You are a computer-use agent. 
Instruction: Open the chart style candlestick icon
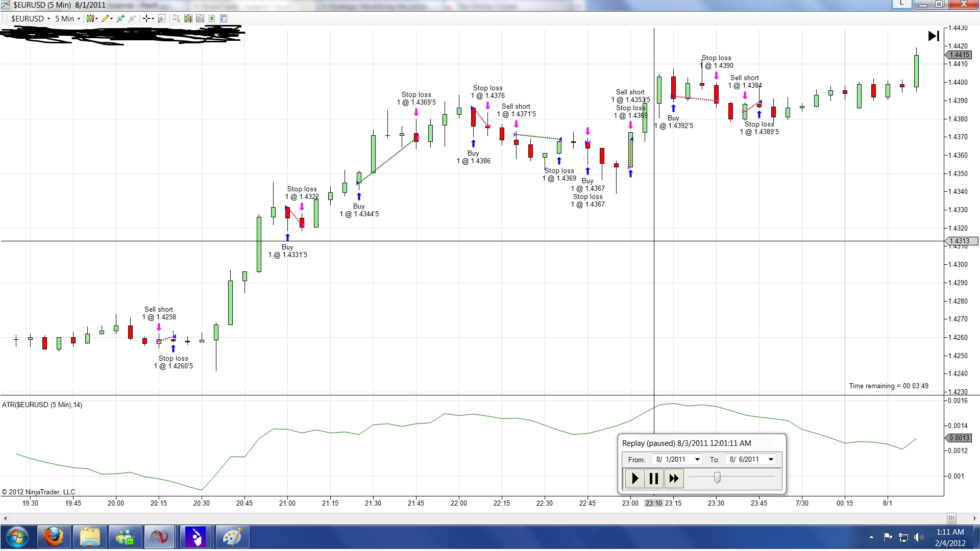[x=90, y=18]
